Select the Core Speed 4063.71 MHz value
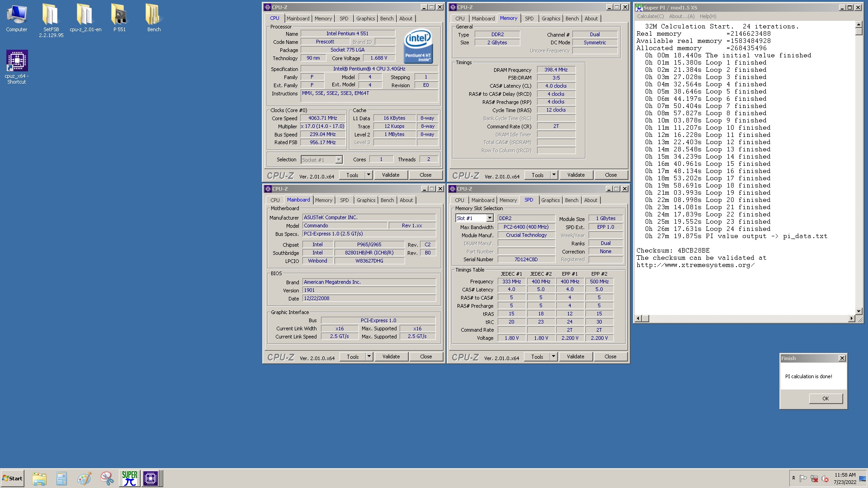This screenshot has height=488, width=868. (x=323, y=118)
